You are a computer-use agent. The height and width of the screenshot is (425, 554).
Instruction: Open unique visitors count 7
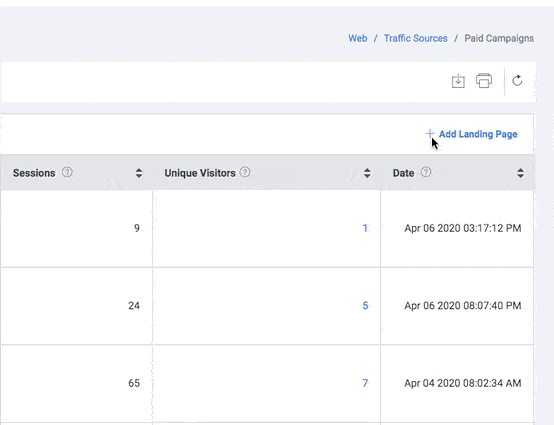point(365,383)
